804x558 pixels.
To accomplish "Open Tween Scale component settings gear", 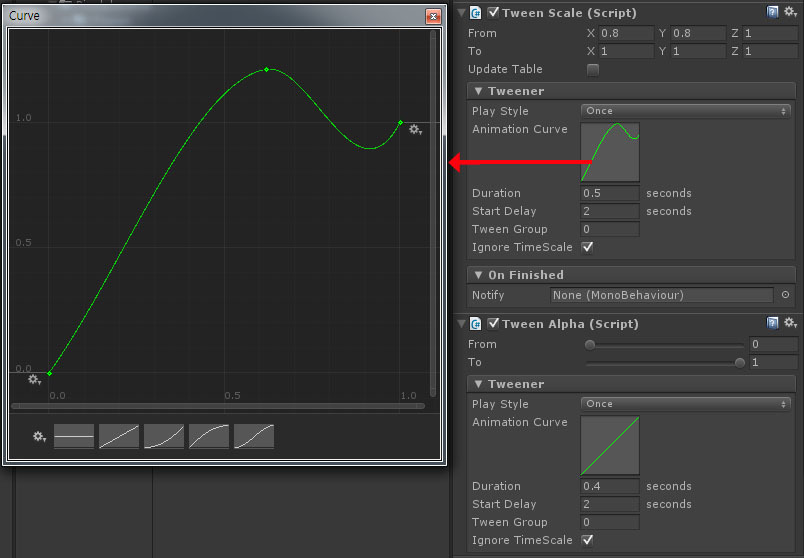I will pyautogui.click(x=790, y=12).
